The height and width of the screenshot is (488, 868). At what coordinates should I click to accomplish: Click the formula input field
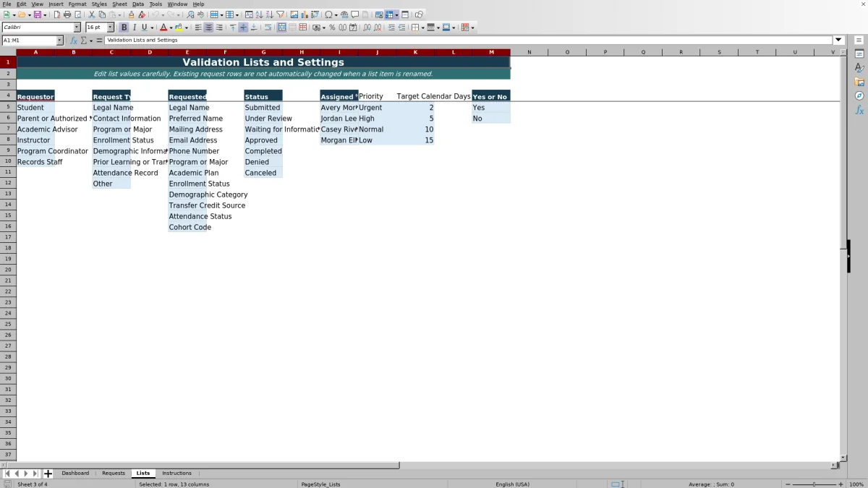pos(469,40)
